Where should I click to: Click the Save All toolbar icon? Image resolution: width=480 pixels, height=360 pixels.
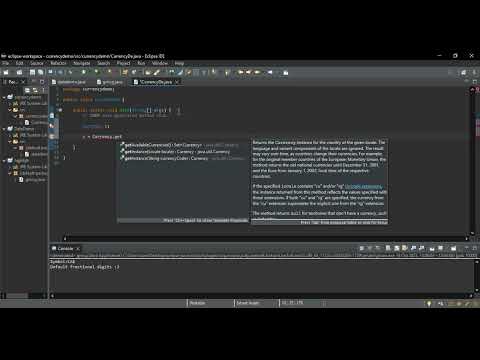[40, 72]
